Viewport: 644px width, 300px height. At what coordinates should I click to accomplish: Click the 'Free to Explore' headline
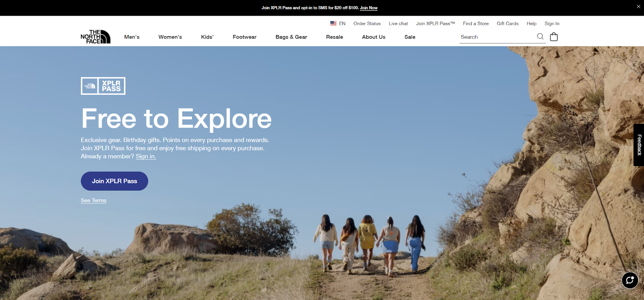[x=176, y=119]
